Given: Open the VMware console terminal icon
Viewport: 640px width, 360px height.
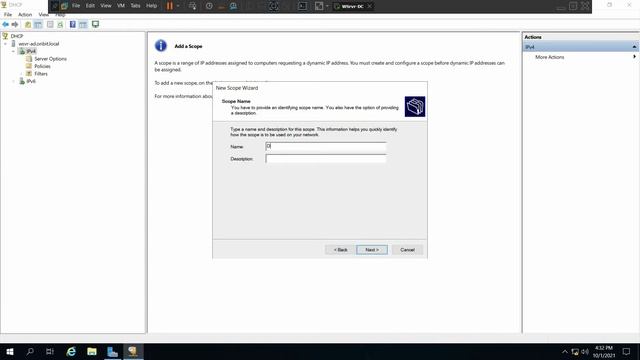Looking at the screenshot, I should pyautogui.click(x=302, y=6).
